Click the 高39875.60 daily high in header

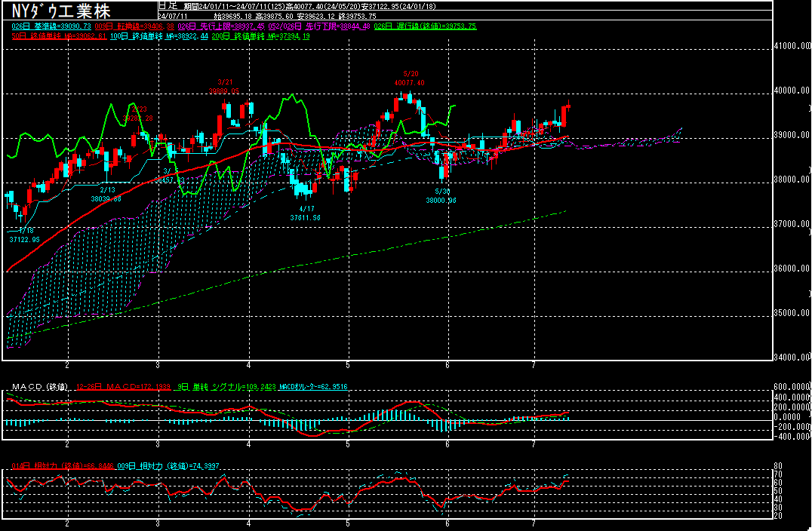pyautogui.click(x=275, y=16)
